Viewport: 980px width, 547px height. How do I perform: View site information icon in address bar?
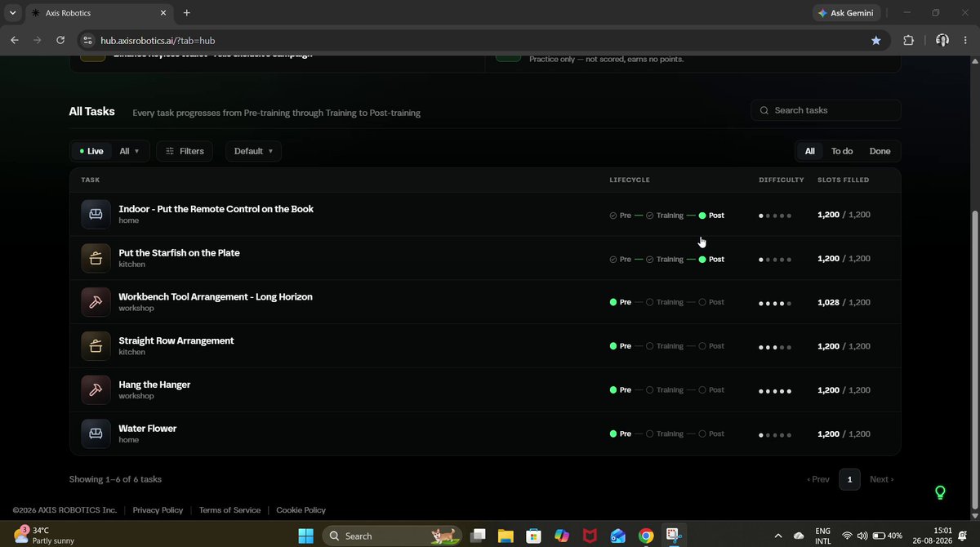(89, 40)
